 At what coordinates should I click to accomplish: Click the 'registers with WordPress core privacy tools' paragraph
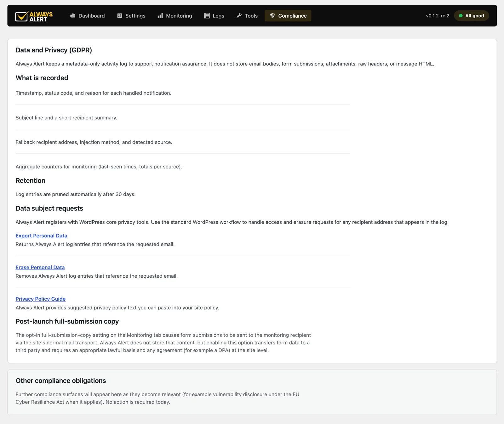point(232,222)
